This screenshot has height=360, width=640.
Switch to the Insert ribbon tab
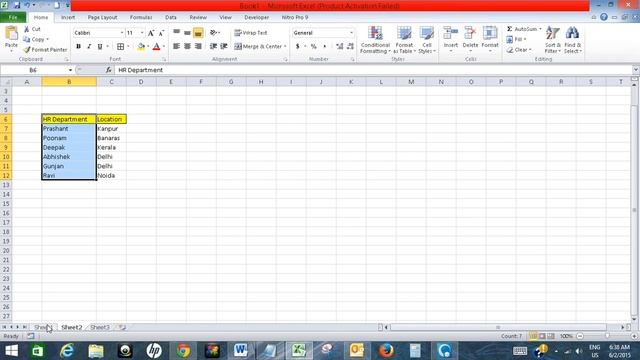(68, 18)
